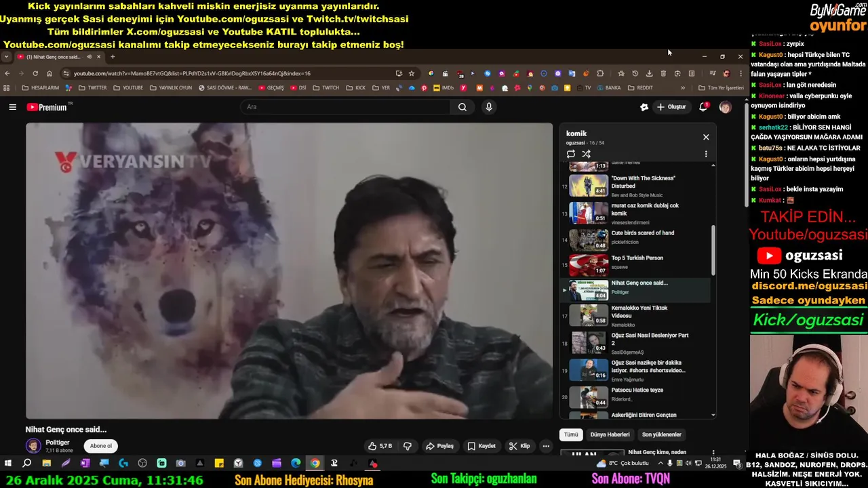Open the KICK bookmarks folder
The image size is (868, 488).
click(x=356, y=87)
